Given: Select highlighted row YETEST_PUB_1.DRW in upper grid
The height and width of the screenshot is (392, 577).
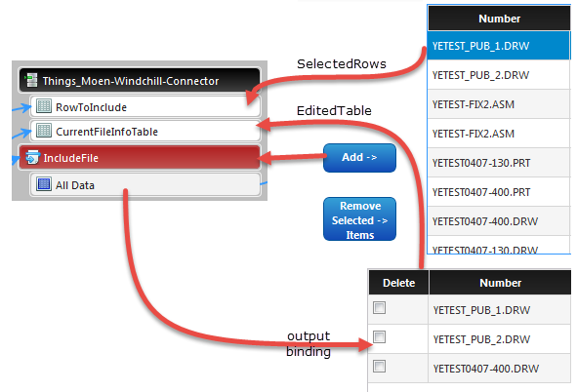Looking at the screenshot, I should 499,46.
